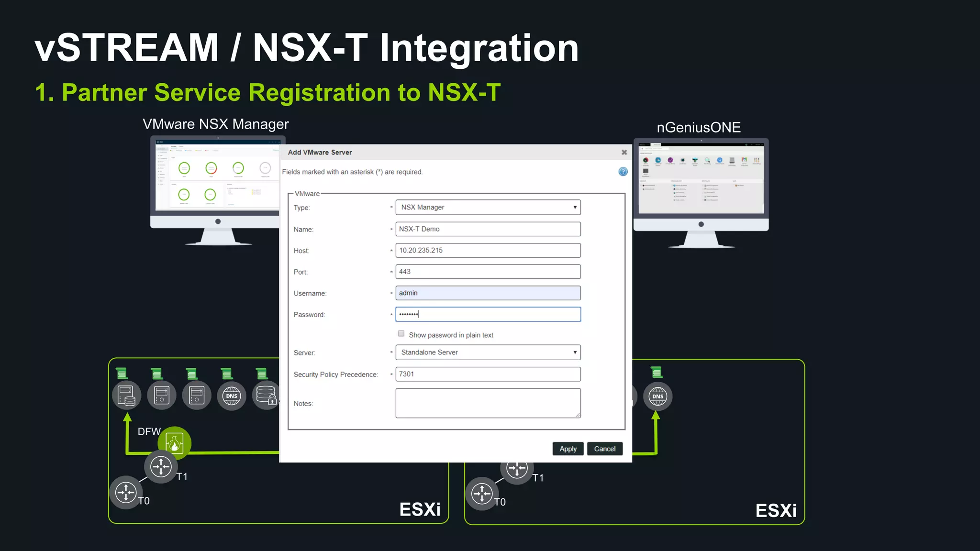Click the left T1 router icon
The image size is (980, 551).
point(161,466)
